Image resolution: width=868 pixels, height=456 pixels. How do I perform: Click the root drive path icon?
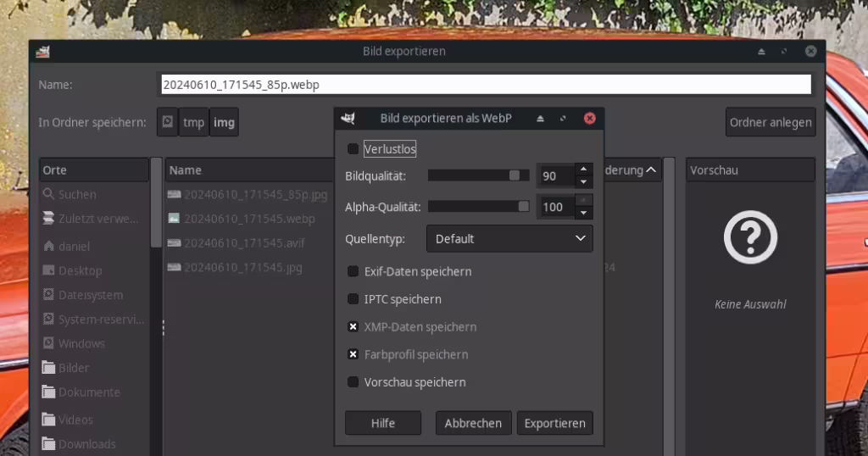[x=167, y=122]
